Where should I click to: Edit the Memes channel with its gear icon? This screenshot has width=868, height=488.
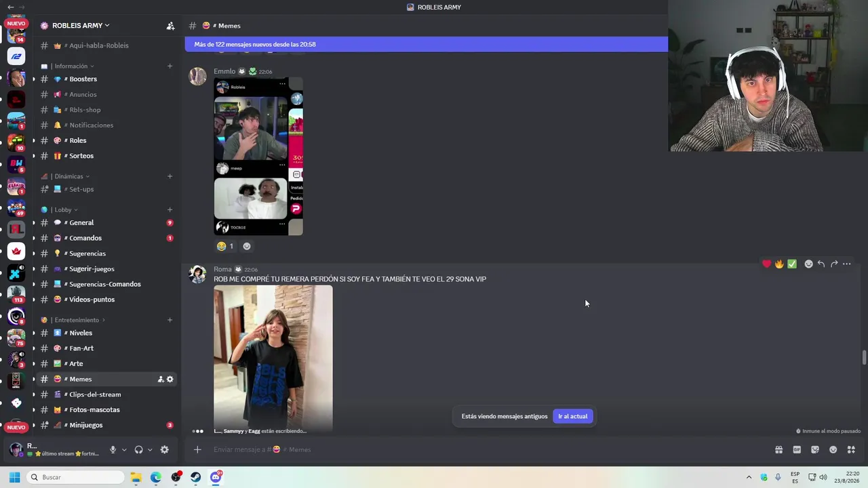(x=170, y=379)
